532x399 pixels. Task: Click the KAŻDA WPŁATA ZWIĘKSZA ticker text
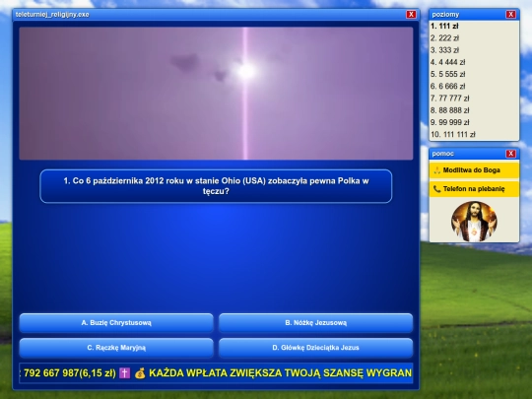280,373
